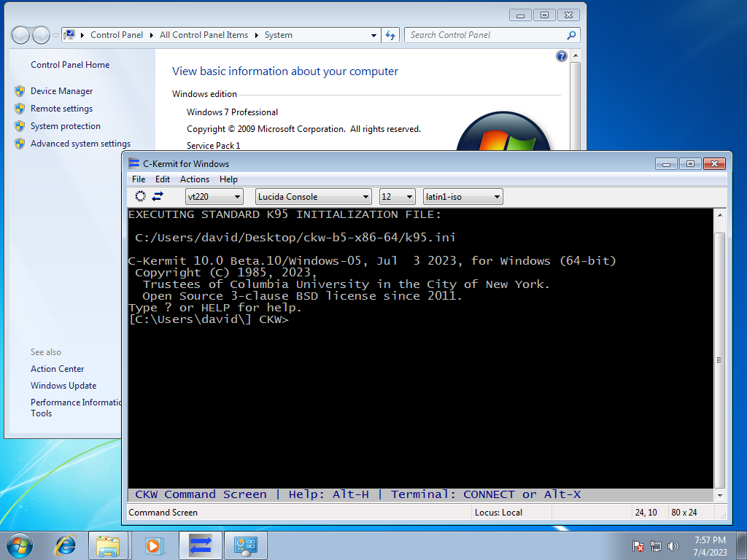
Task: Open the File menu in C-Kermit
Action: tap(139, 179)
